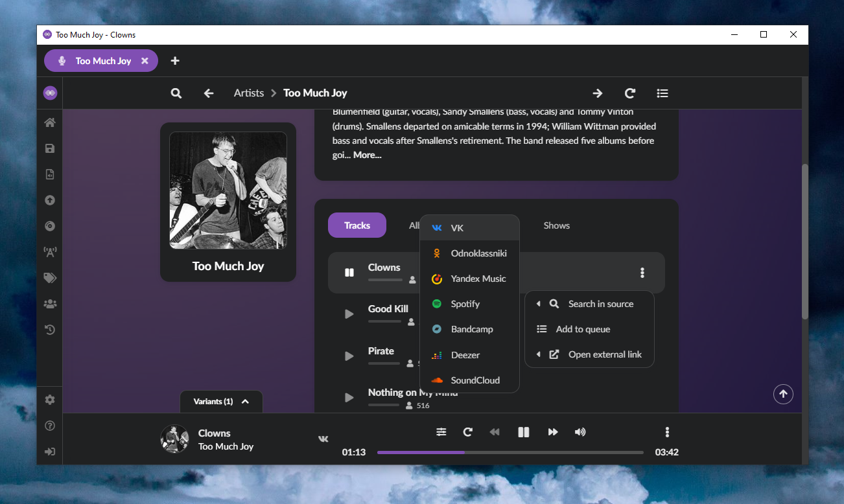Click the Artists breadcrumb link

click(x=249, y=93)
